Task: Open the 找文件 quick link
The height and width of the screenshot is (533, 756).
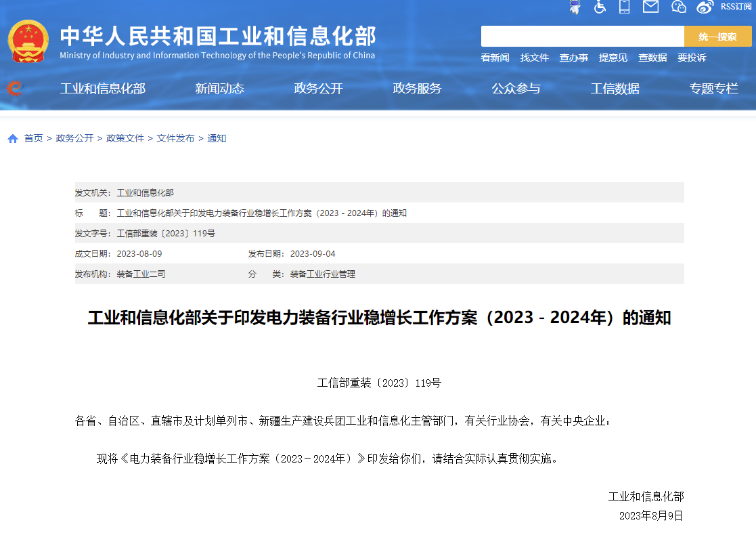Action: [535, 58]
